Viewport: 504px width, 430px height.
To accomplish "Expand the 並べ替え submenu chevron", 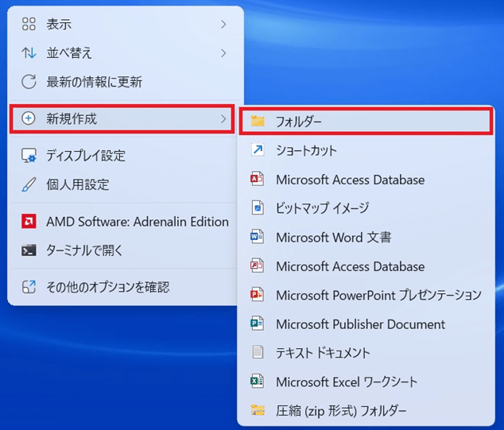I will 223,53.
